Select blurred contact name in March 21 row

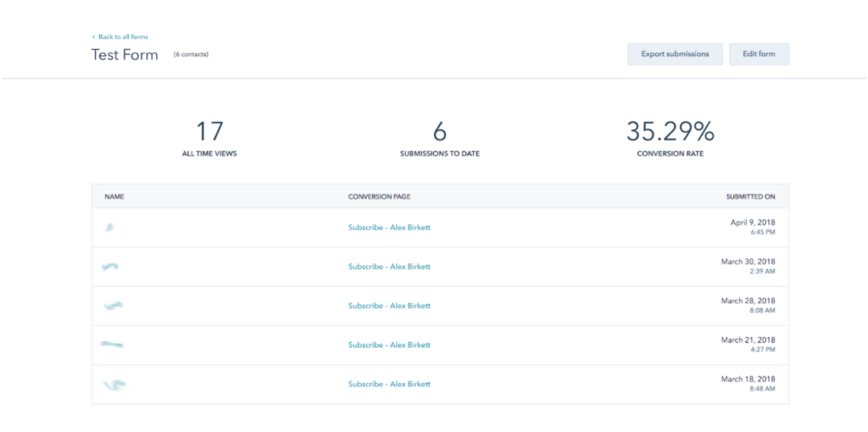[x=112, y=345]
